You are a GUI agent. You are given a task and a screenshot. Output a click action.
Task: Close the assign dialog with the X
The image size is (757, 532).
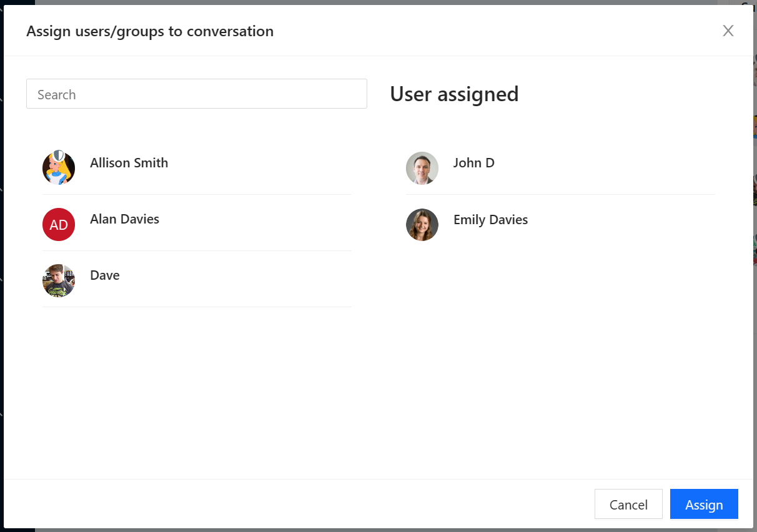click(x=728, y=31)
